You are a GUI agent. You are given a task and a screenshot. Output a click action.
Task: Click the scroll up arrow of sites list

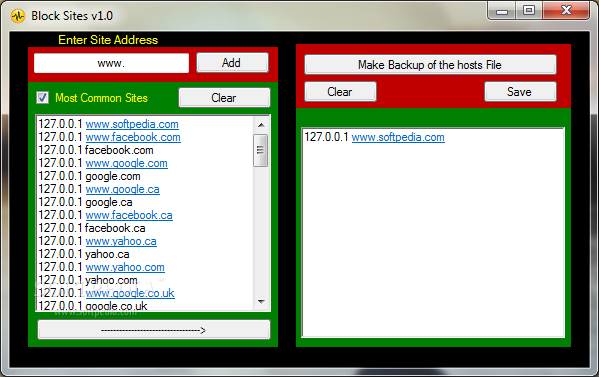(x=261, y=125)
